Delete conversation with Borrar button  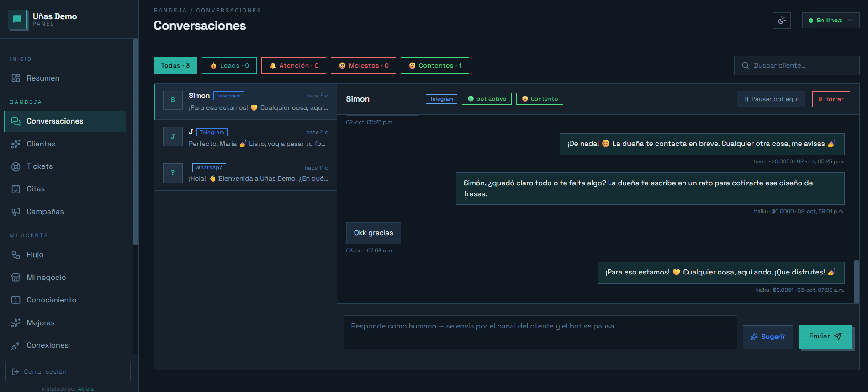831,99
